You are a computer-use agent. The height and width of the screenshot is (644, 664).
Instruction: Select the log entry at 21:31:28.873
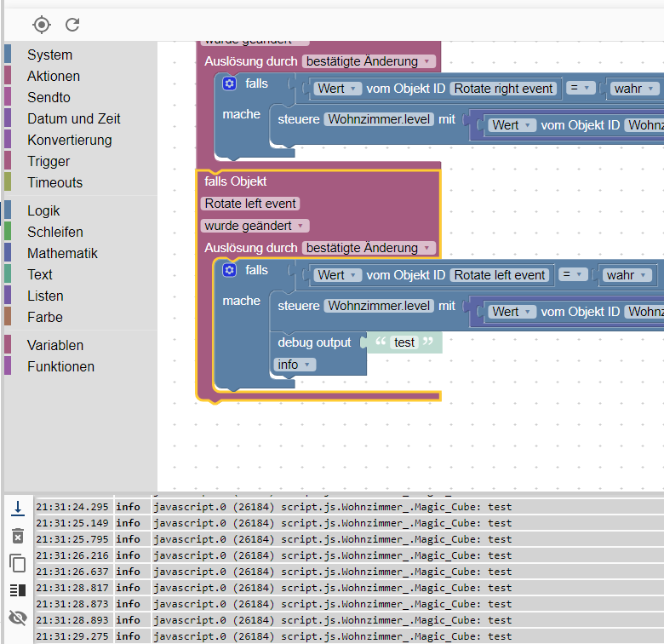[x=348, y=604]
